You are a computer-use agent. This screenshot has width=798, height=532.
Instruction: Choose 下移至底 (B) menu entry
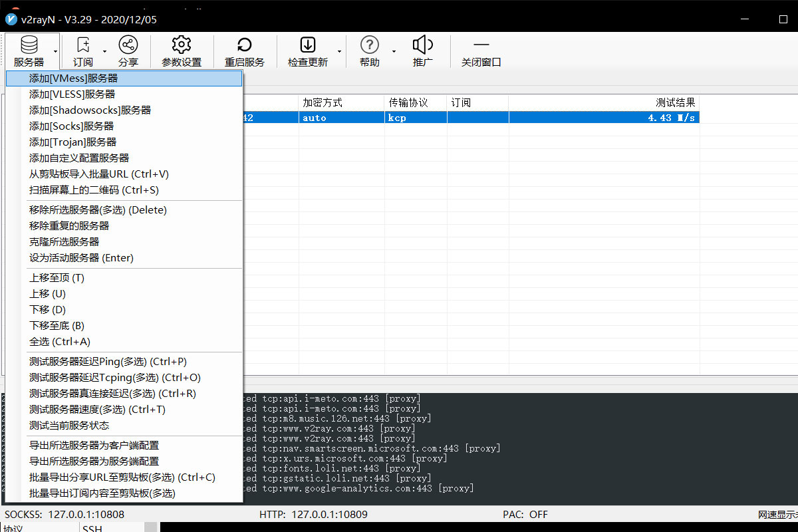[124, 326]
